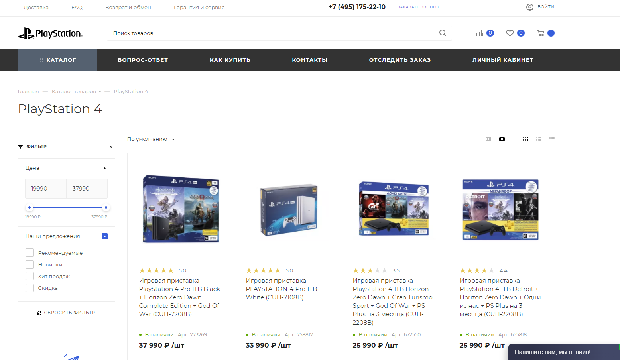Open Личный кабинет menu item
Viewport: 620px width, 364px height.
pos(503,60)
